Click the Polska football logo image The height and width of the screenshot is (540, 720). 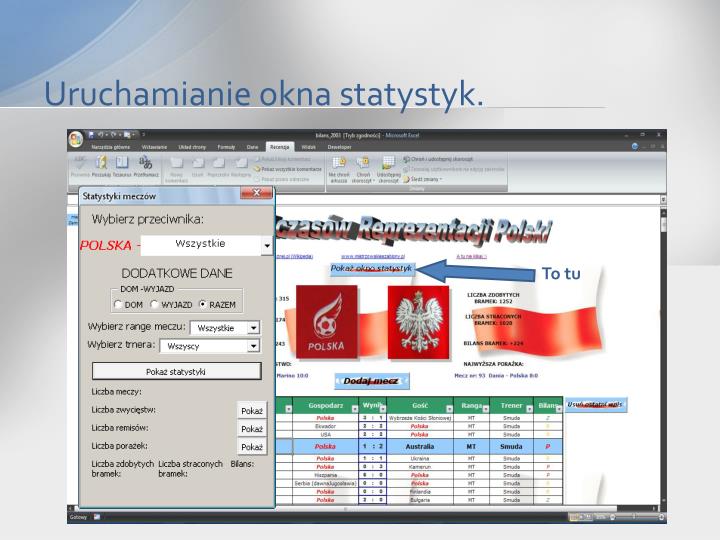[326, 322]
